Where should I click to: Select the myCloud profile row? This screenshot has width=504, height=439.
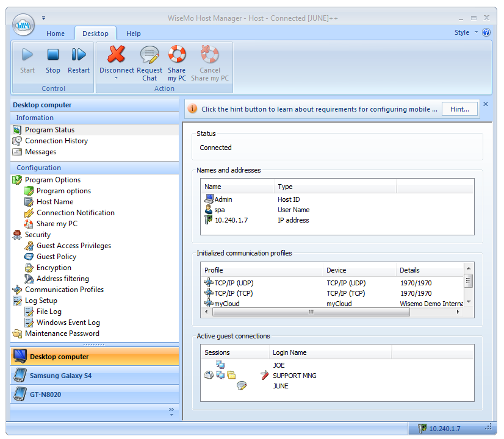pyautogui.click(x=333, y=304)
